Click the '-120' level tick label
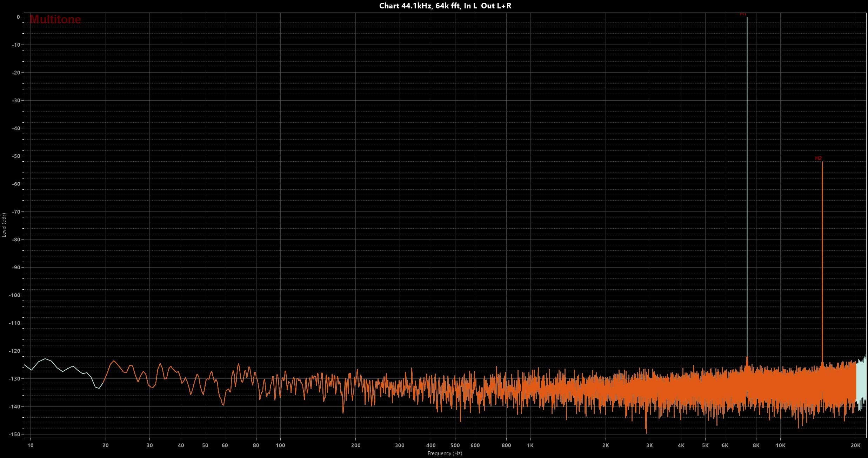Viewport: 868px width, 458px height. click(x=14, y=351)
